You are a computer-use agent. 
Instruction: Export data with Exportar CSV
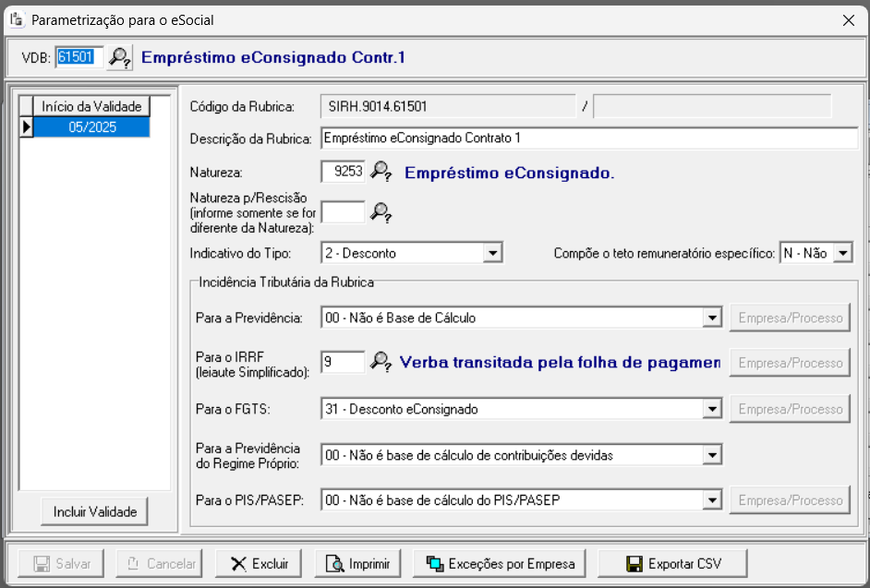672,563
